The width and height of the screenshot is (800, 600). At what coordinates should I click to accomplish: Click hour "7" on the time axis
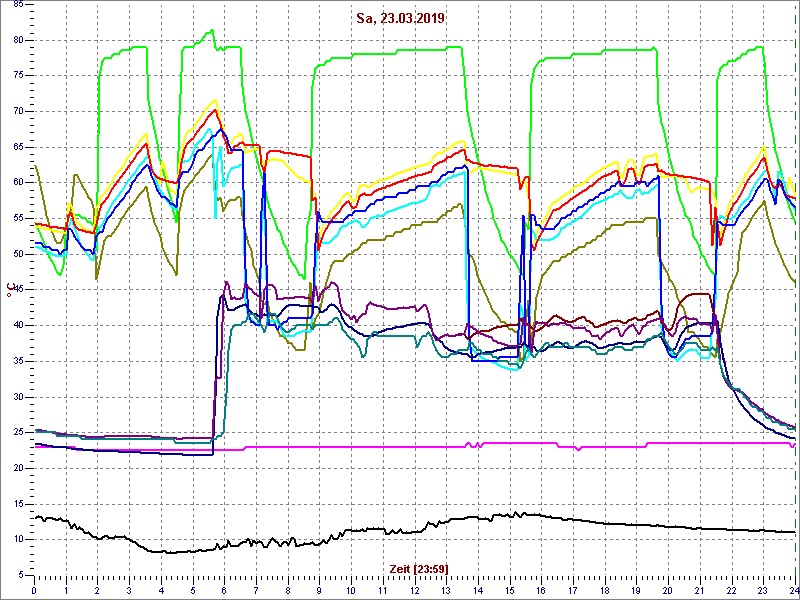(256, 588)
